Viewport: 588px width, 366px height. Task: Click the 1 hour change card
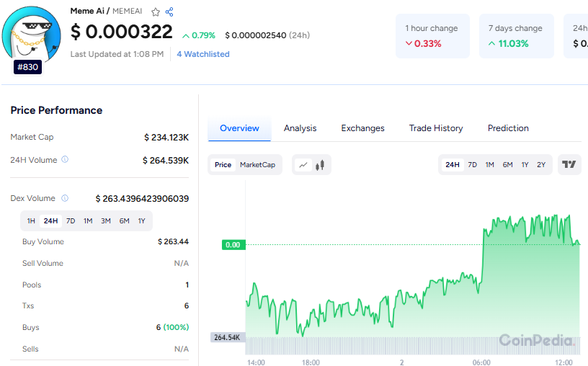click(x=432, y=36)
